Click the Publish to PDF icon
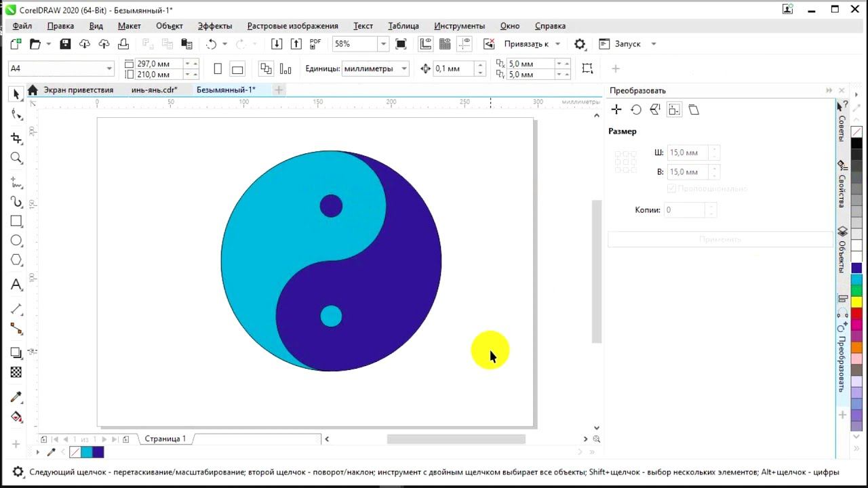 pos(315,44)
